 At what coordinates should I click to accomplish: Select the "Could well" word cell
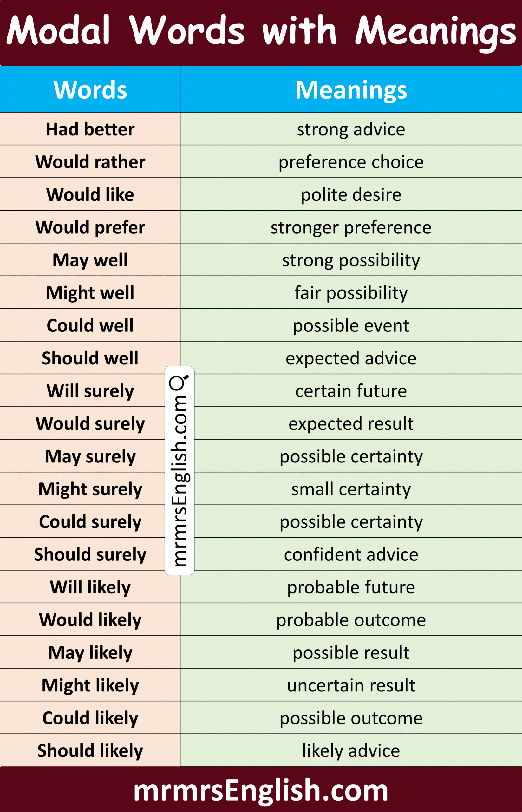(x=90, y=325)
